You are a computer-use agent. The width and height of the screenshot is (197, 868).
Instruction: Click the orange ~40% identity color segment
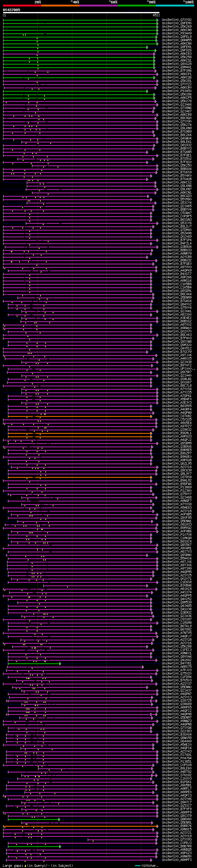click(x=60, y=6)
